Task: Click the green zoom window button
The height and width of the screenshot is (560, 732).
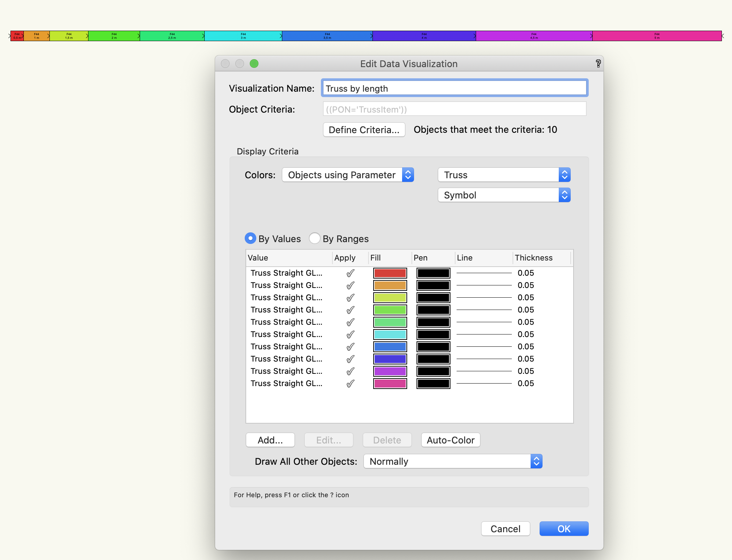Action: pos(254,64)
